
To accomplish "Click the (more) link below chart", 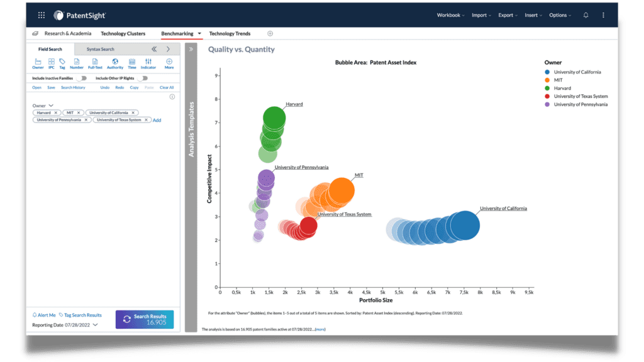I will (320, 329).
